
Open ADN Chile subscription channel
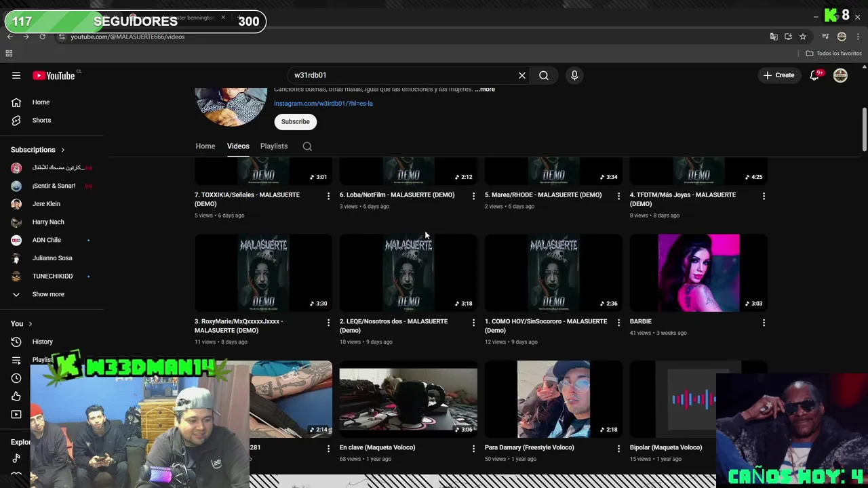pos(46,240)
